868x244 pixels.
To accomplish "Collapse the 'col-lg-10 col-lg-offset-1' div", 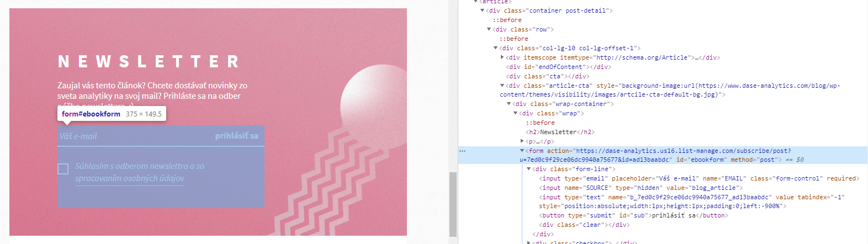I will click(495, 48).
